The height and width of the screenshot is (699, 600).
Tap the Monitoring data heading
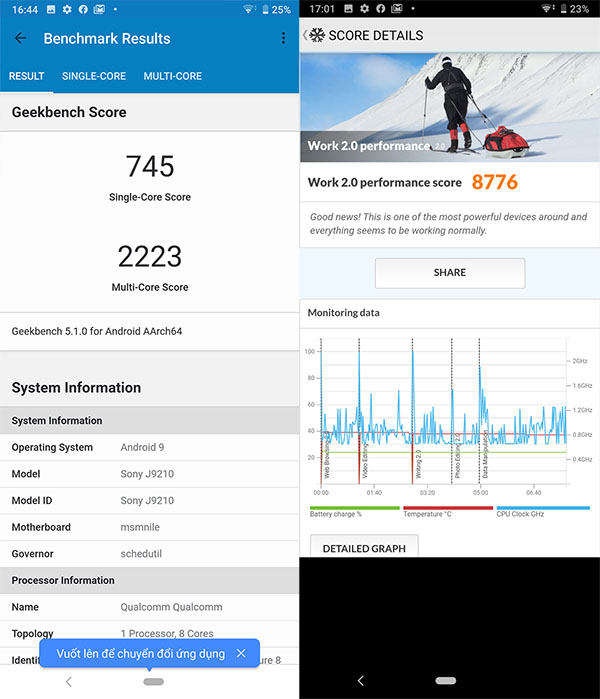[343, 313]
